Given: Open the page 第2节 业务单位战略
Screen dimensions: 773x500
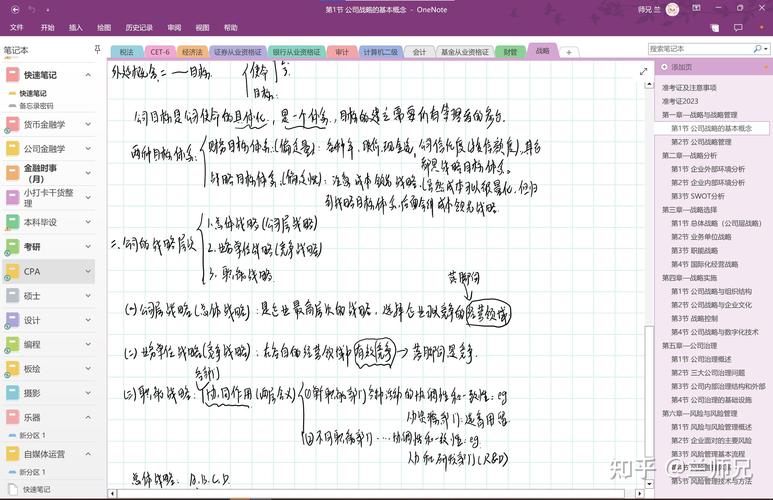Looking at the screenshot, I should [x=701, y=237].
